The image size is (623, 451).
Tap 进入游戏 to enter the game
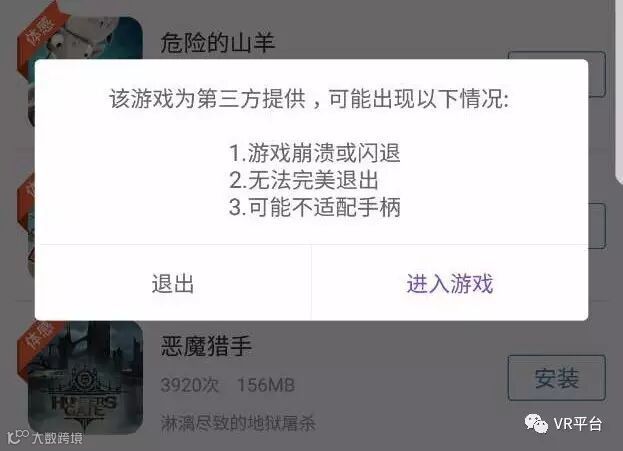(x=450, y=283)
